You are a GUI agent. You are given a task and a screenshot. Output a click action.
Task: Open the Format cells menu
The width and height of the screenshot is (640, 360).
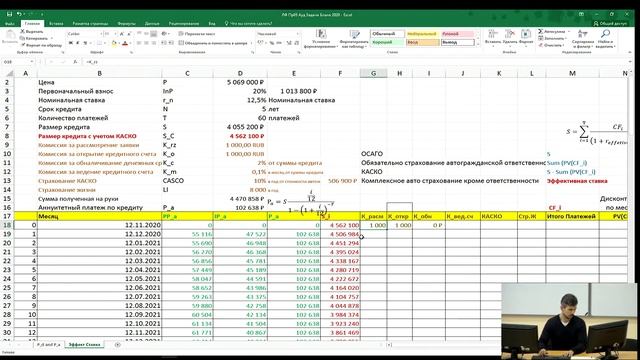click(526, 37)
